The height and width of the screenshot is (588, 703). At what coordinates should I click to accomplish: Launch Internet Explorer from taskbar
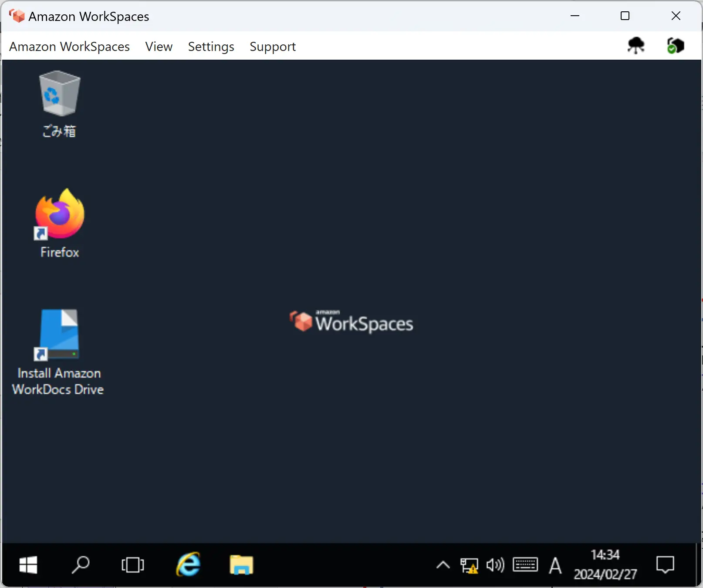point(188,565)
